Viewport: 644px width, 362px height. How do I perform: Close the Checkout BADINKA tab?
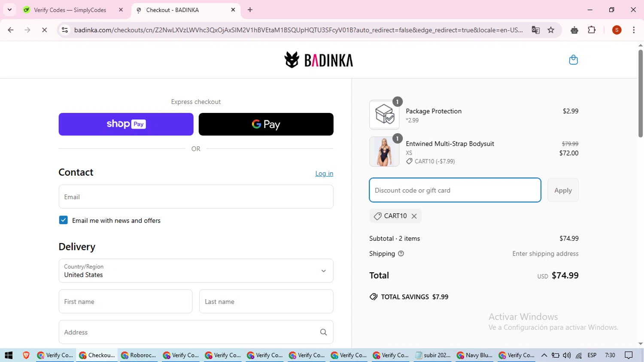point(233,10)
